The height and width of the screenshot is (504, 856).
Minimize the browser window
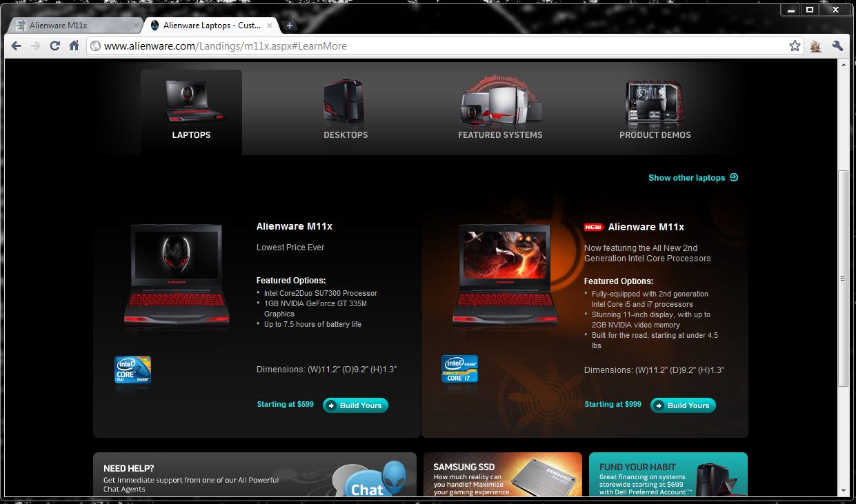pos(792,10)
